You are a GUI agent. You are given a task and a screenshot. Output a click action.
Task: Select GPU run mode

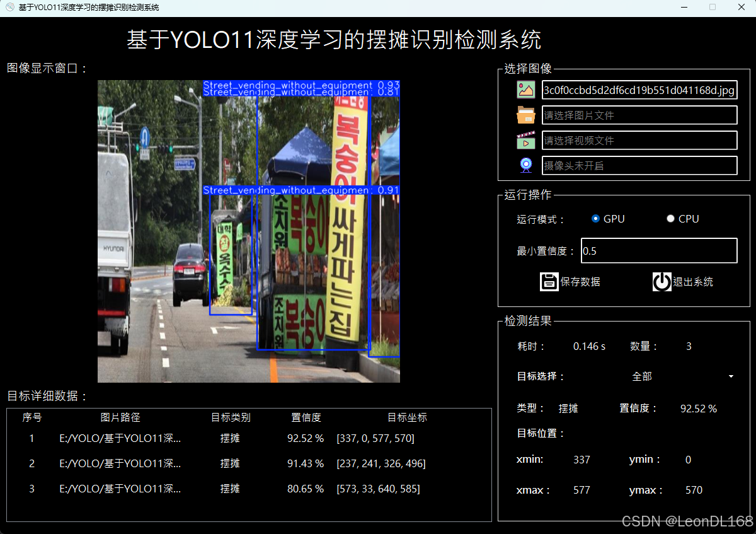pos(608,219)
